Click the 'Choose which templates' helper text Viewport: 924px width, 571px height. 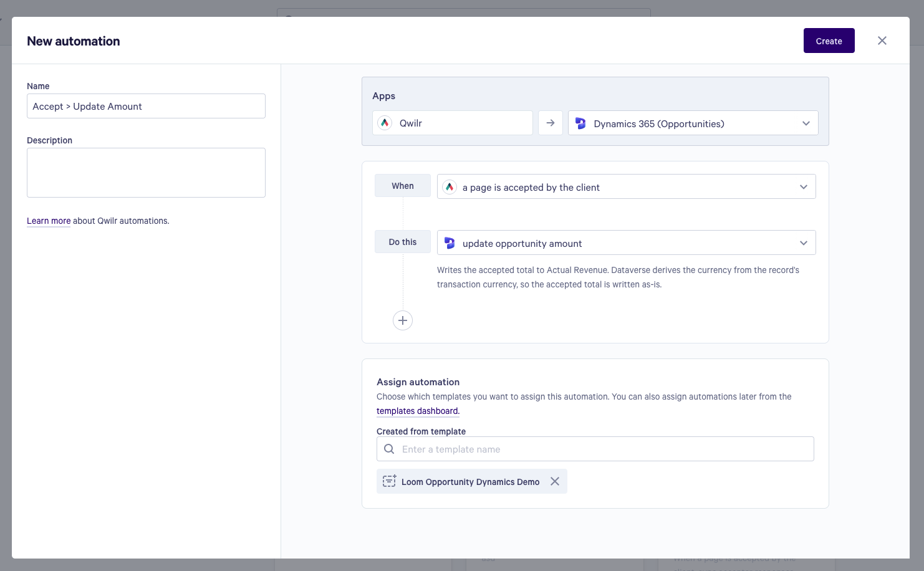(x=584, y=396)
